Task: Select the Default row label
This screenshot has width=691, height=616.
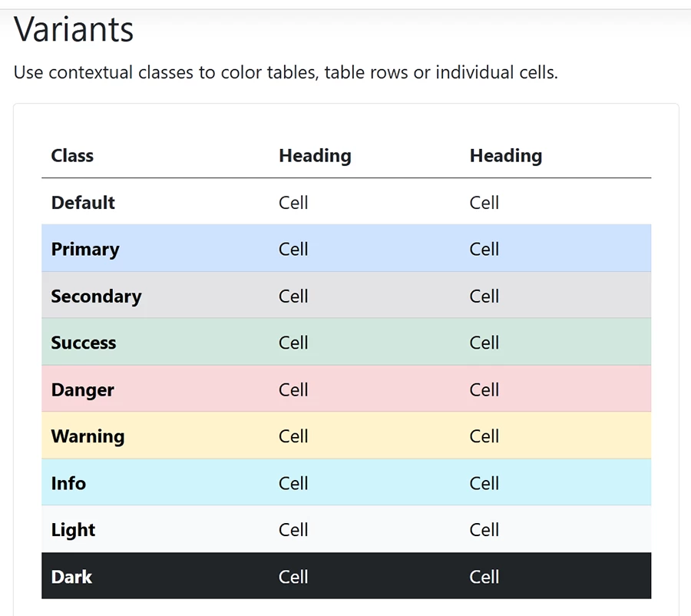Action: pos(83,203)
